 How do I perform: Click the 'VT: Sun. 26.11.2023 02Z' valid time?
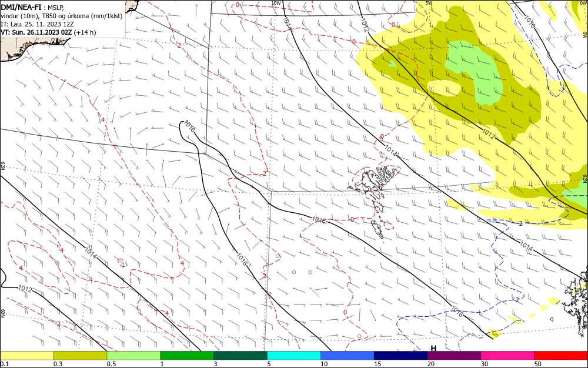click(36, 32)
